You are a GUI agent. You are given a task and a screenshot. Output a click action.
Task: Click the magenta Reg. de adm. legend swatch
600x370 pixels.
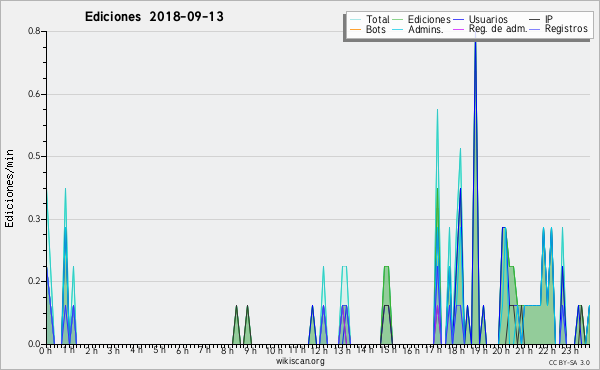(458, 29)
